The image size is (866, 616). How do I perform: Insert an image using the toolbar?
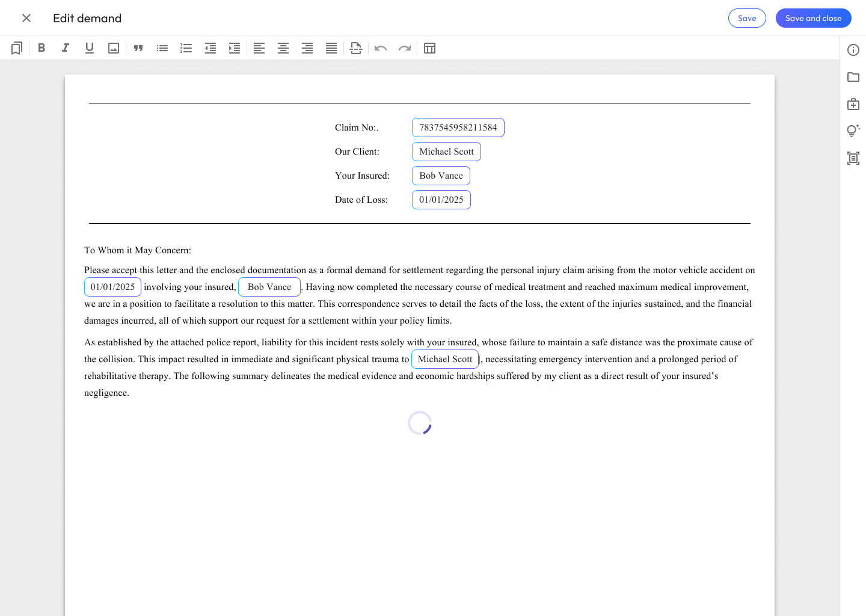pos(114,48)
